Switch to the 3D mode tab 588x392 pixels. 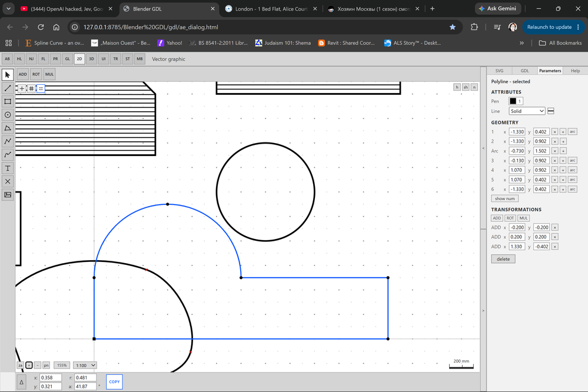[91, 59]
